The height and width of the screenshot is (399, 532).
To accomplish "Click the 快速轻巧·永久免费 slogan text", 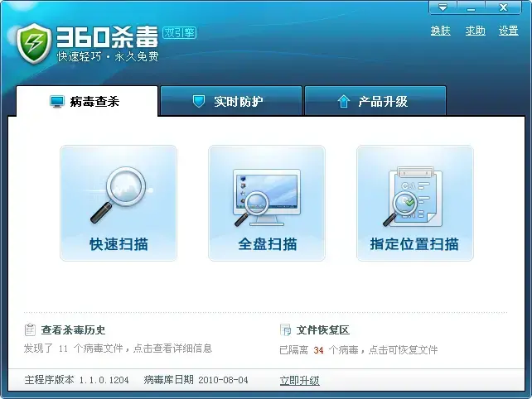I will point(108,56).
